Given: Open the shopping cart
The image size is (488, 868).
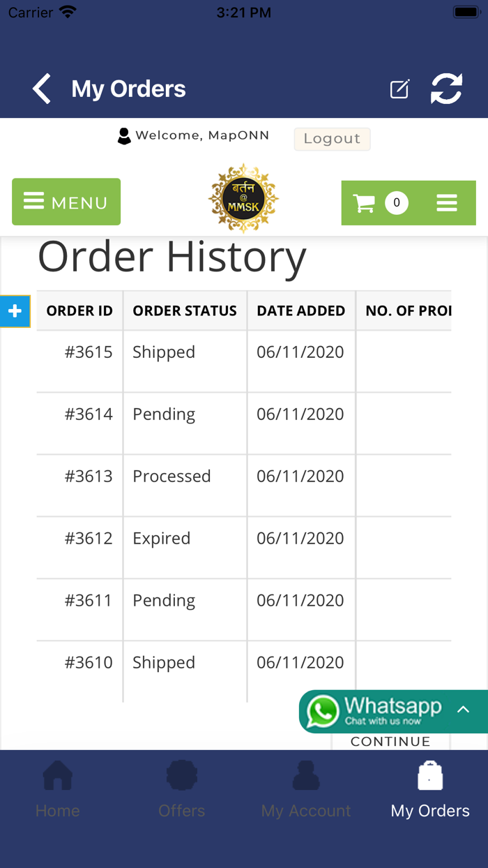Looking at the screenshot, I should pos(365,203).
